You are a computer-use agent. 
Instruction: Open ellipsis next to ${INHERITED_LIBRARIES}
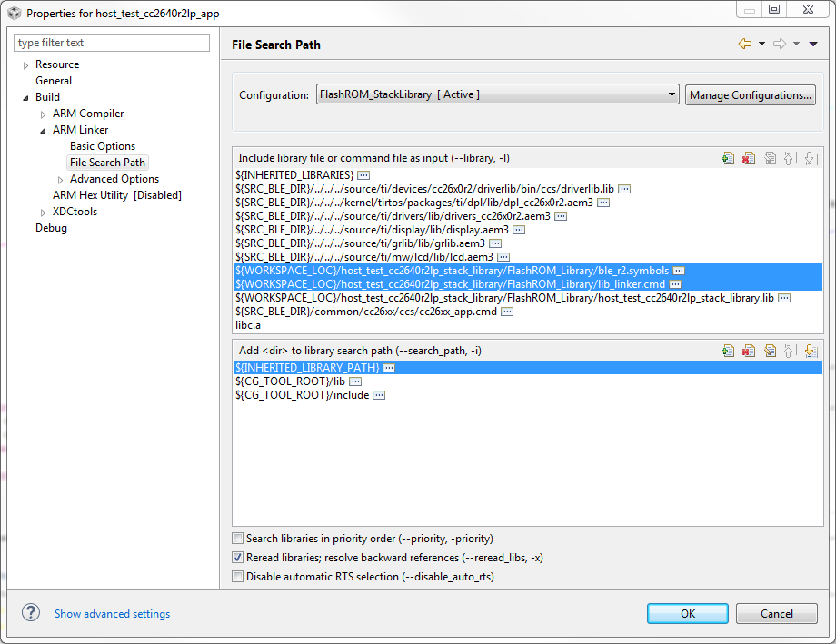(x=363, y=175)
